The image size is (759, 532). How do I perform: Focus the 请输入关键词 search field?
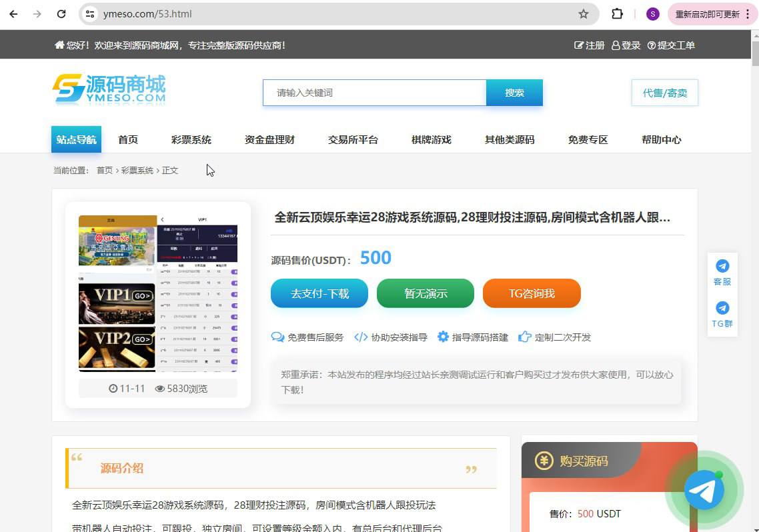[375, 93]
